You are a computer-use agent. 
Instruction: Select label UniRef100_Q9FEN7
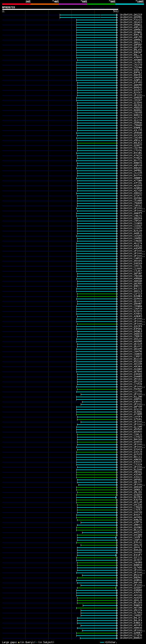pos(131,45)
